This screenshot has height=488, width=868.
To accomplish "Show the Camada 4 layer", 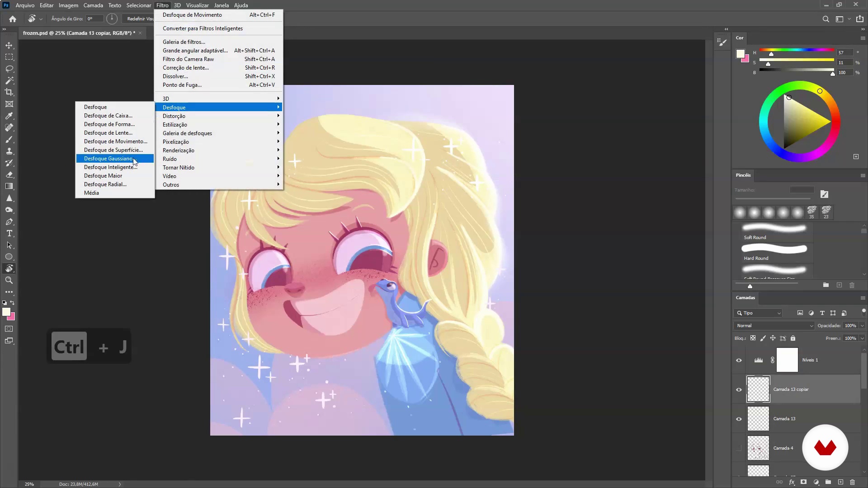I will (739, 448).
